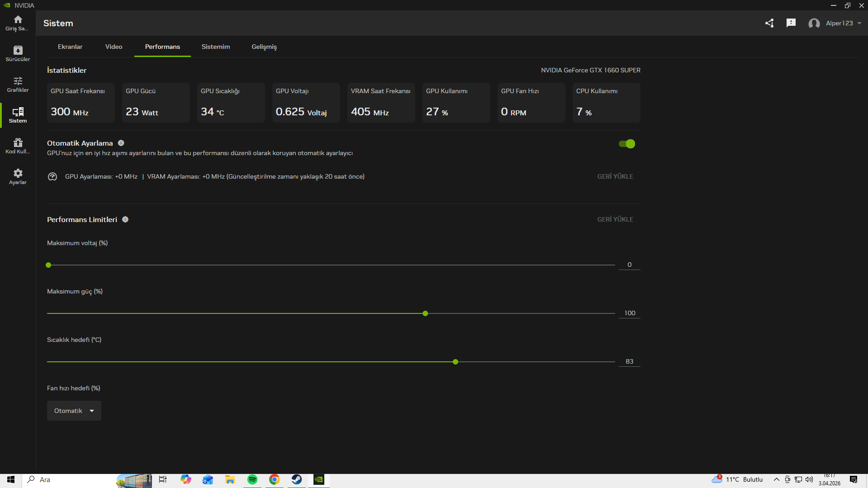Screen dimensions: 868x488
Task: Click the CPU Kullanımı stat card
Action: pyautogui.click(x=607, y=103)
